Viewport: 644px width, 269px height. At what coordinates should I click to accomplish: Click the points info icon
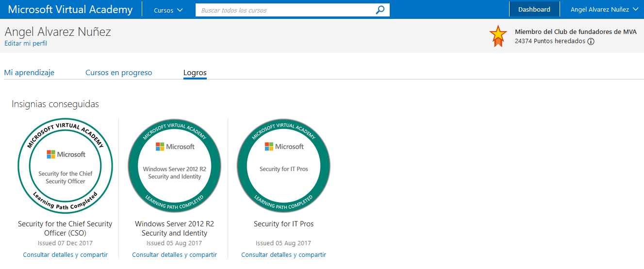(591, 42)
